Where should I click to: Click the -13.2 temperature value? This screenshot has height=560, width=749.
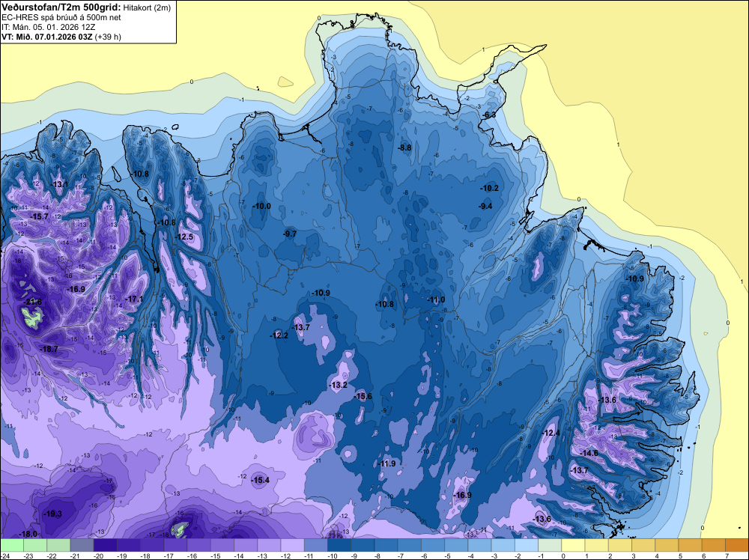(x=339, y=385)
